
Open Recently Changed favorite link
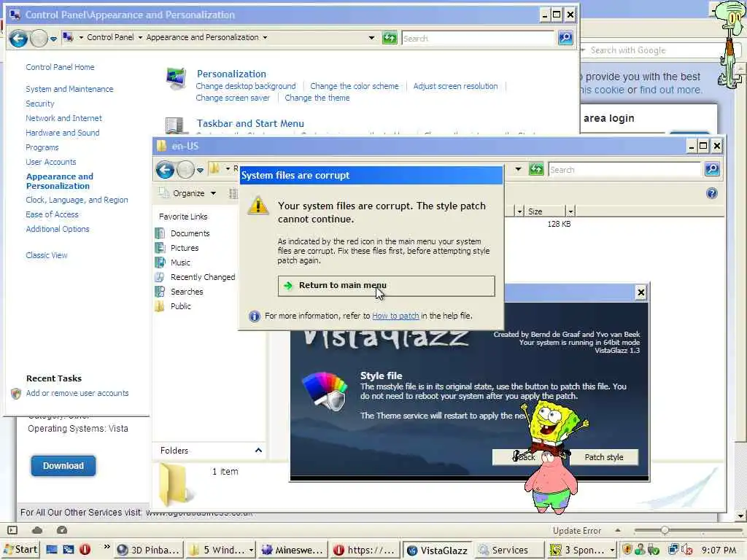click(x=203, y=277)
